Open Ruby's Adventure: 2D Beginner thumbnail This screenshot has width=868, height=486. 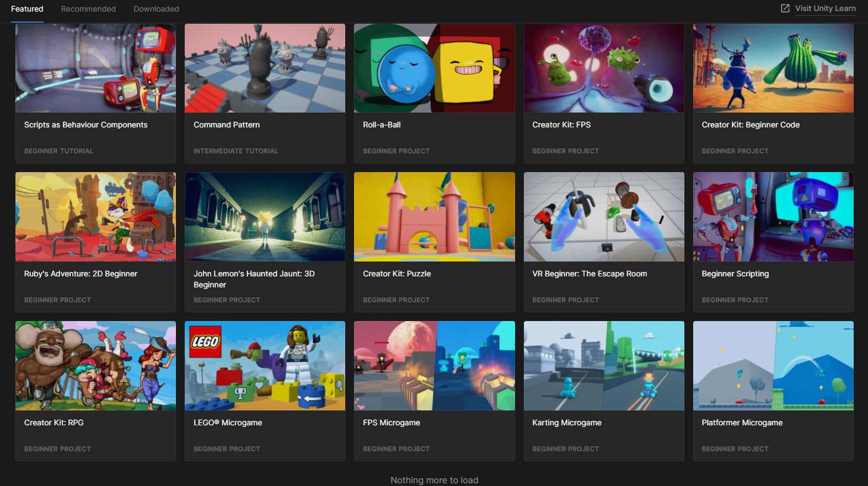[95, 217]
